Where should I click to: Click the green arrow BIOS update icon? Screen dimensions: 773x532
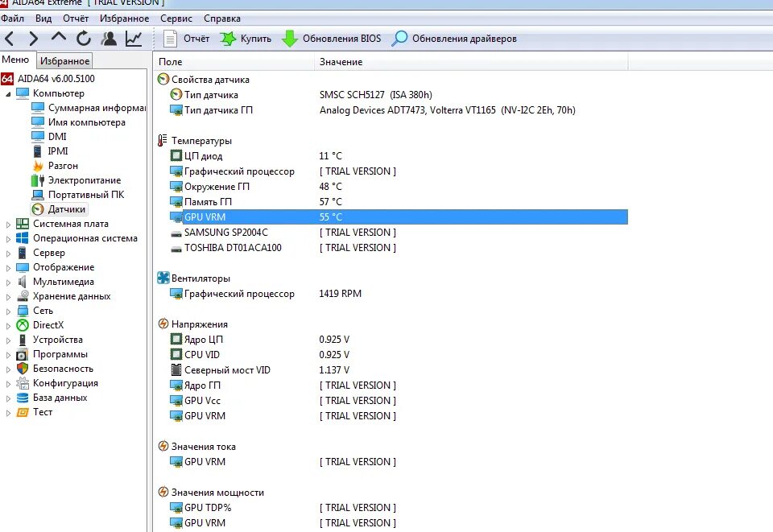[290, 39]
